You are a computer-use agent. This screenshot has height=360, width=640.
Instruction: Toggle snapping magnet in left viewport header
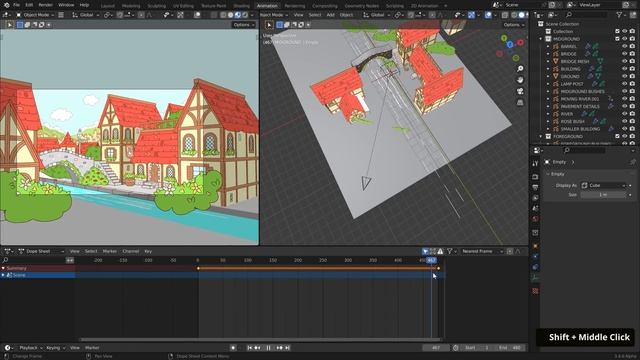click(120, 15)
